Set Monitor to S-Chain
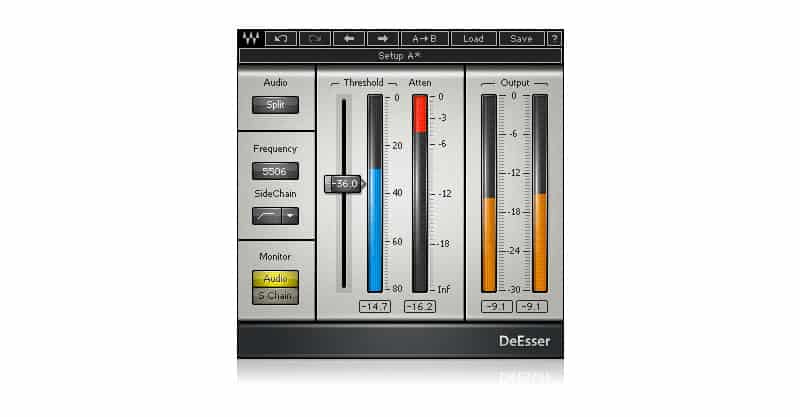Screen dimensions: 800x417 276,296
